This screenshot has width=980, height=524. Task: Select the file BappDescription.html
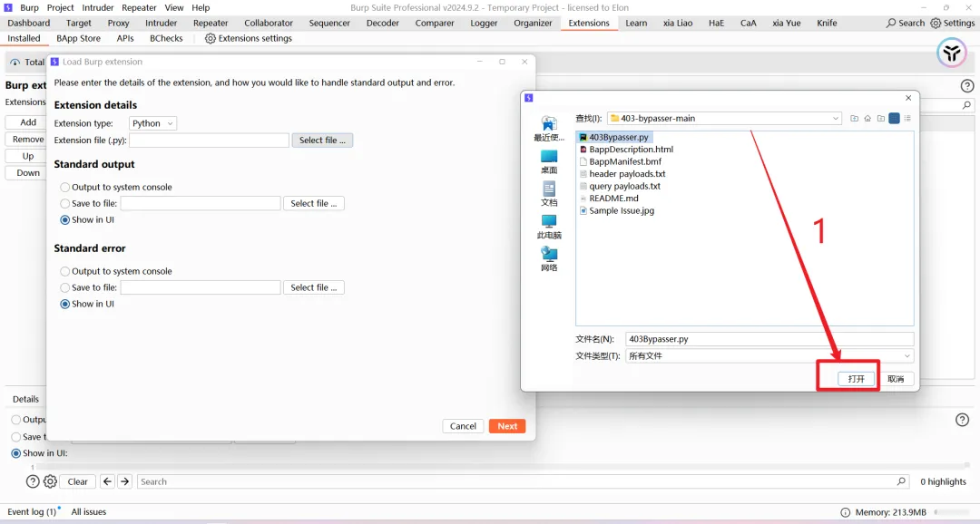click(626, 150)
